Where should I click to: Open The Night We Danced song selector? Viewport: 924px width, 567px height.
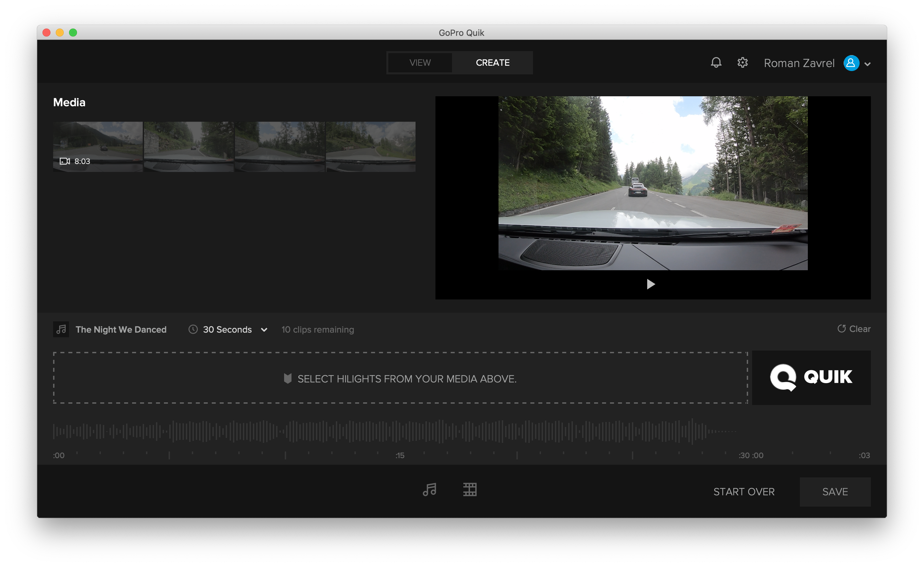(121, 329)
